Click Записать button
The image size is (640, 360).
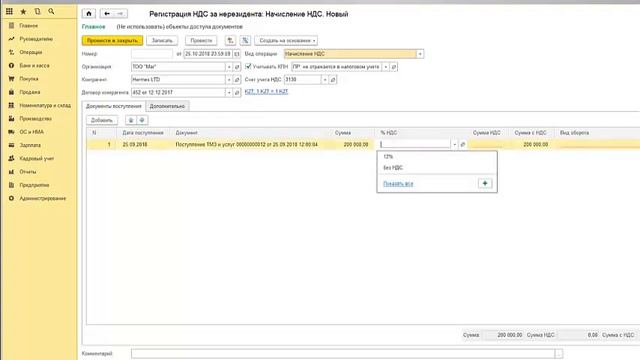pos(162,40)
